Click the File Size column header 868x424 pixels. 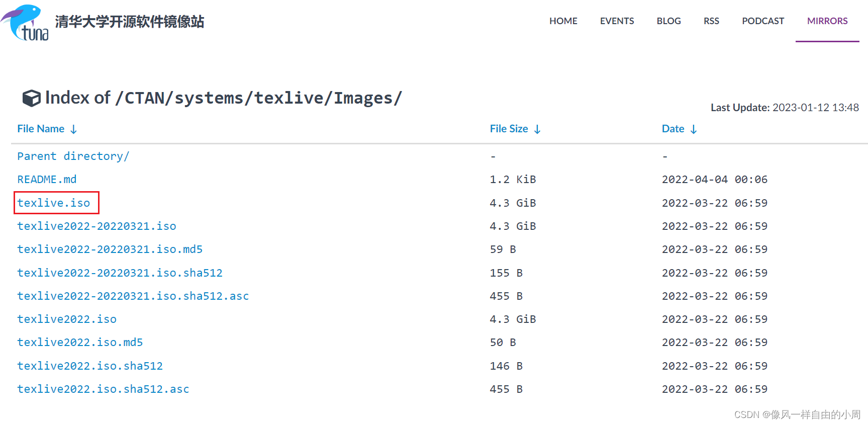[x=509, y=129]
